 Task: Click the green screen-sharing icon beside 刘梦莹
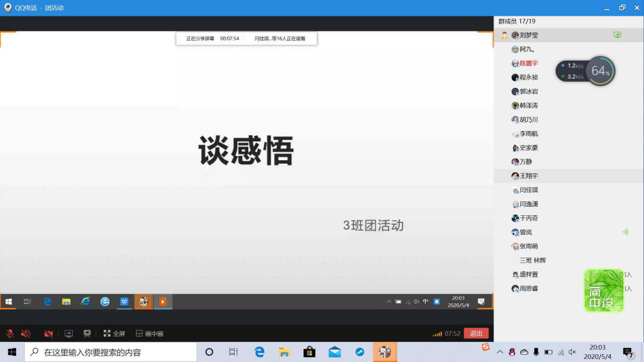pos(617,35)
